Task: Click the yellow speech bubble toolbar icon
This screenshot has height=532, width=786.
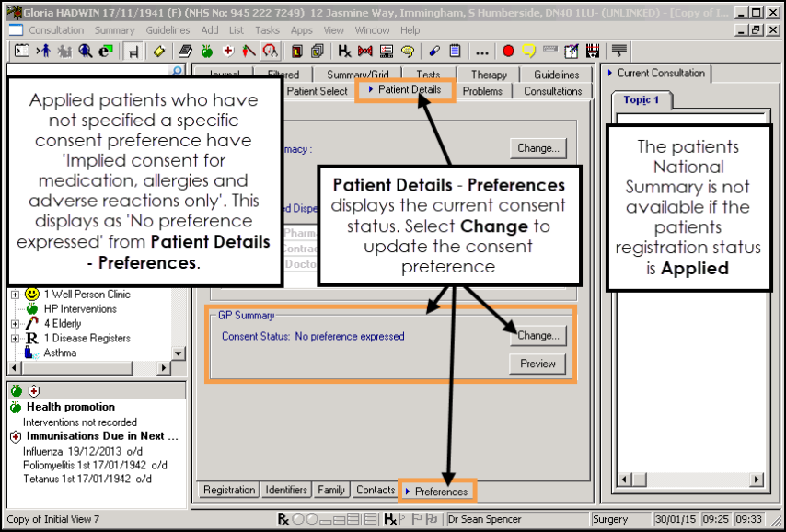Action: (x=529, y=51)
